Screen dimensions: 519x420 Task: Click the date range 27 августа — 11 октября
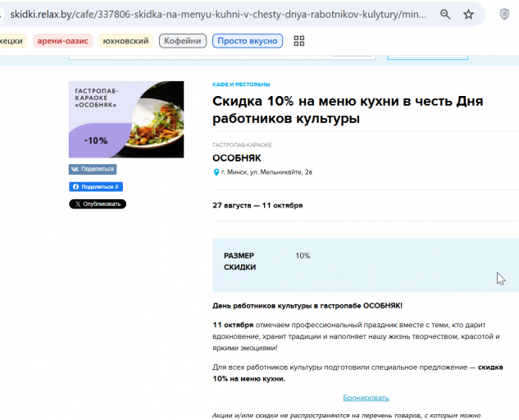tap(257, 205)
